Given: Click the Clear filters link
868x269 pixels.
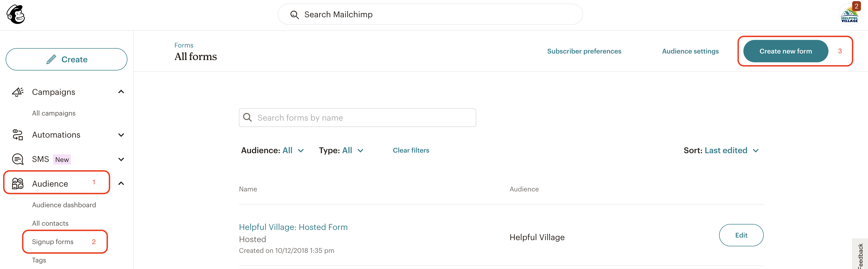Looking at the screenshot, I should coord(411,150).
